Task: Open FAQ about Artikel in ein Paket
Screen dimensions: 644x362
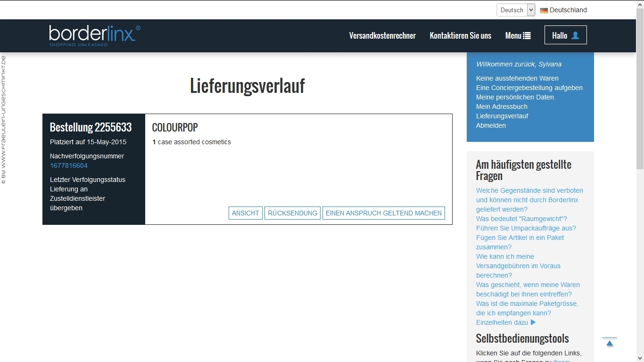Action: [520, 242]
